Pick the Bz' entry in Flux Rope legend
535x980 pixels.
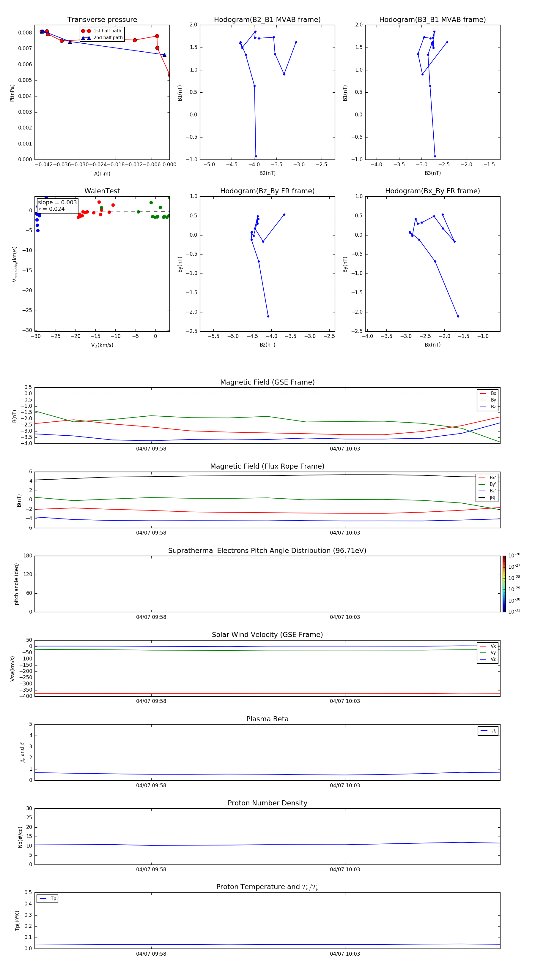[x=487, y=491]
